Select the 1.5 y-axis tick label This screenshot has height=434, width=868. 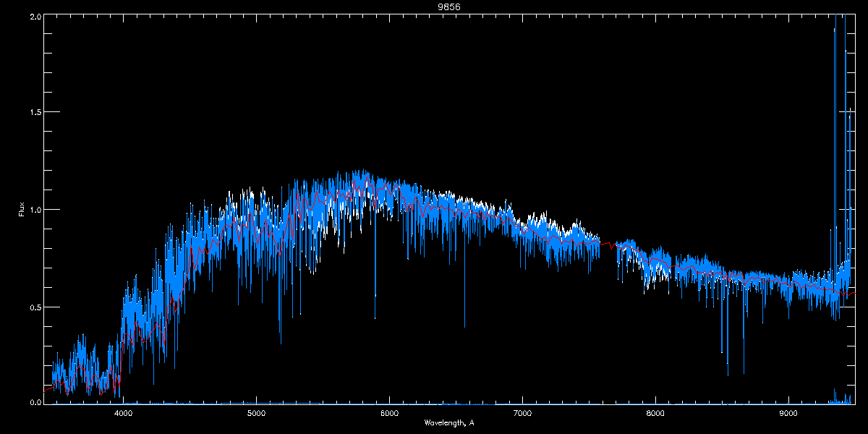(34, 113)
